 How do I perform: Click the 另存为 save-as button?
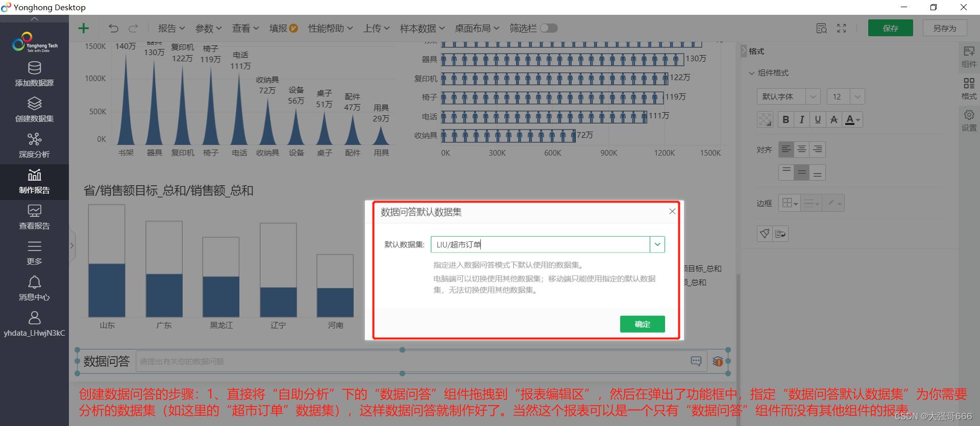coord(945,28)
